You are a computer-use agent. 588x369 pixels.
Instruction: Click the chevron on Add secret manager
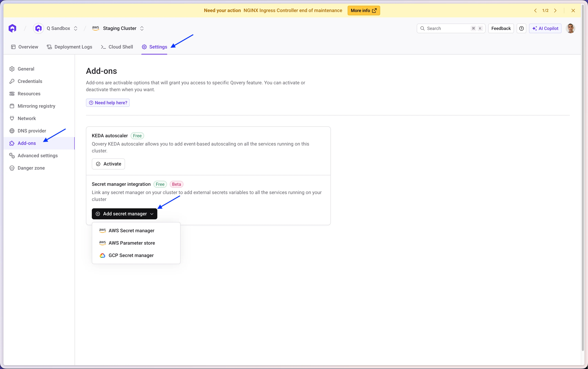click(x=152, y=214)
